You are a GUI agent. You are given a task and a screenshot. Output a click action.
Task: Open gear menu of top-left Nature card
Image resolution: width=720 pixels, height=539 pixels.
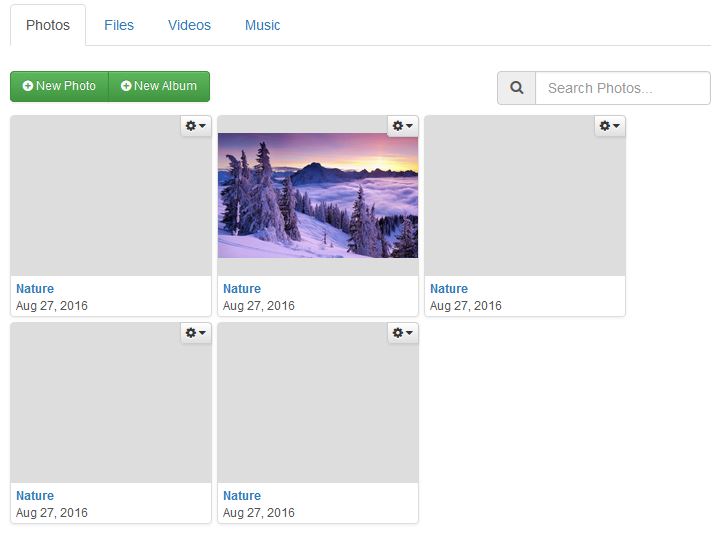pos(196,125)
